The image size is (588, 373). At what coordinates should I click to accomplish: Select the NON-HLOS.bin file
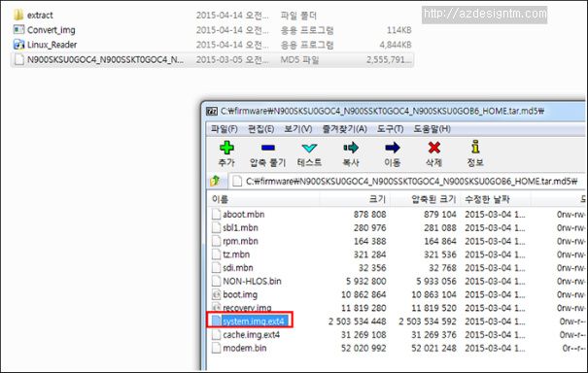pyautogui.click(x=252, y=281)
